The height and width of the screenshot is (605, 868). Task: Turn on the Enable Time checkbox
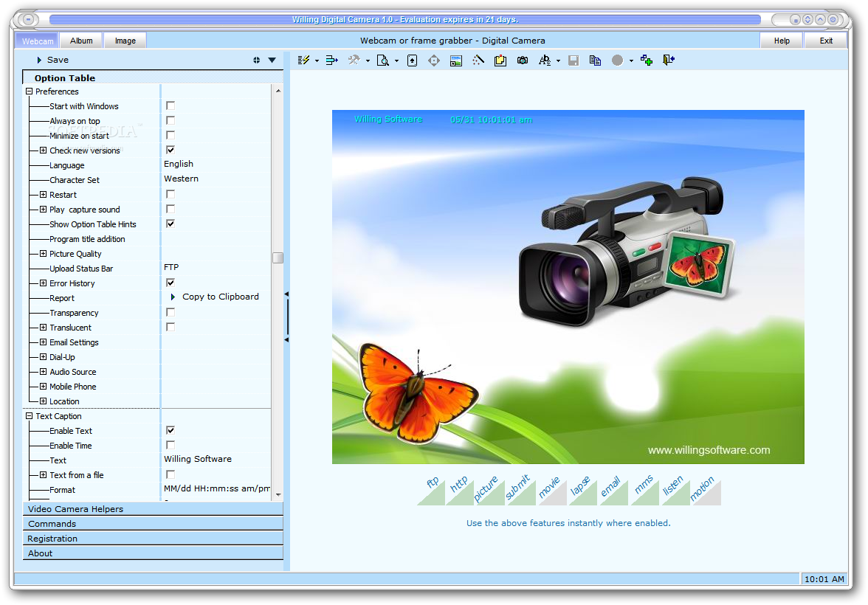[x=170, y=445]
